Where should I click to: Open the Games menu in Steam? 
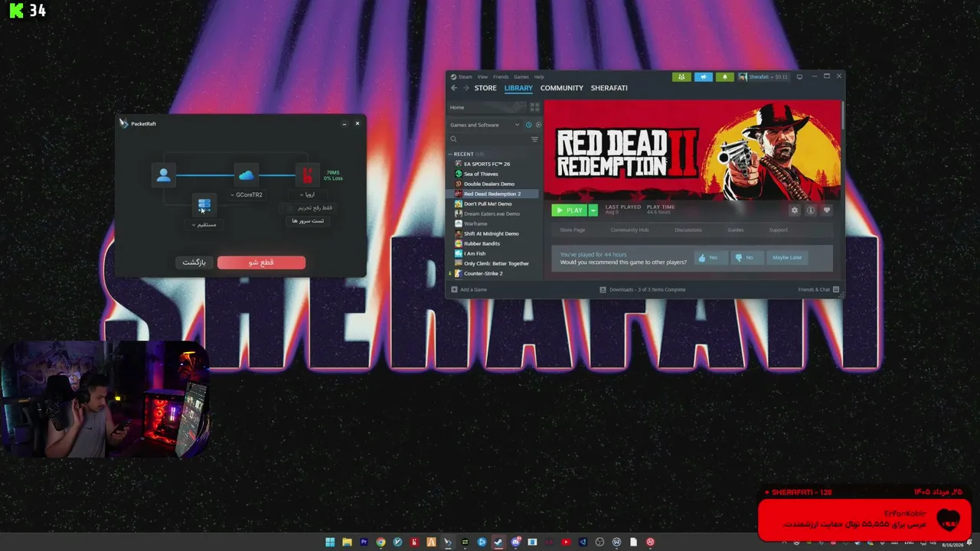(521, 77)
